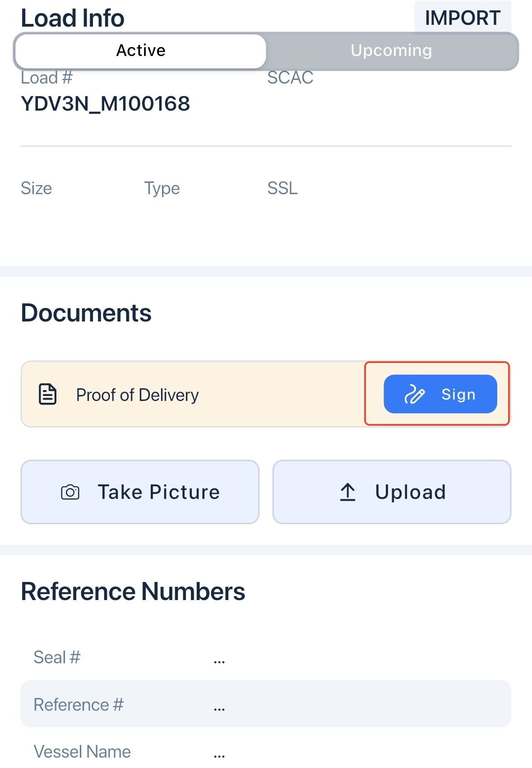Viewport: 532px width, 768px height.
Task: Tap the IMPORT button
Action: point(463,18)
